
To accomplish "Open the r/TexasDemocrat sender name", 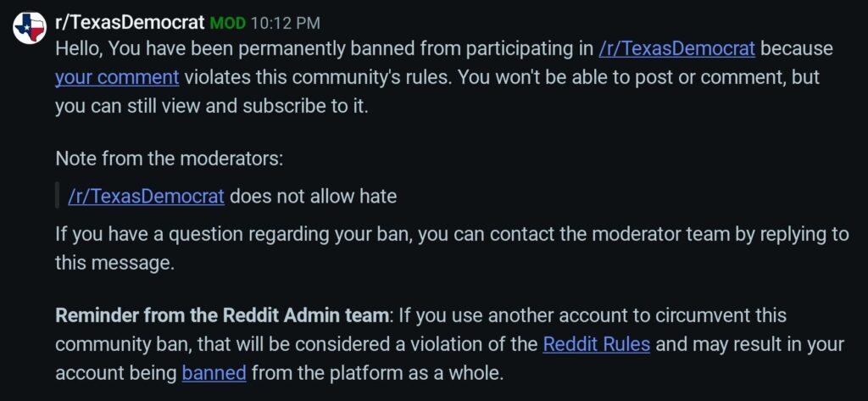I will coord(130,22).
